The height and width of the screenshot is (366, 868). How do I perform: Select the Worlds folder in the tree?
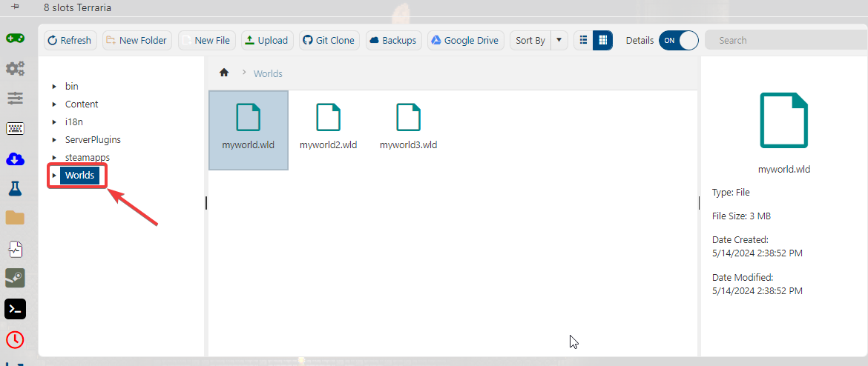coord(79,176)
